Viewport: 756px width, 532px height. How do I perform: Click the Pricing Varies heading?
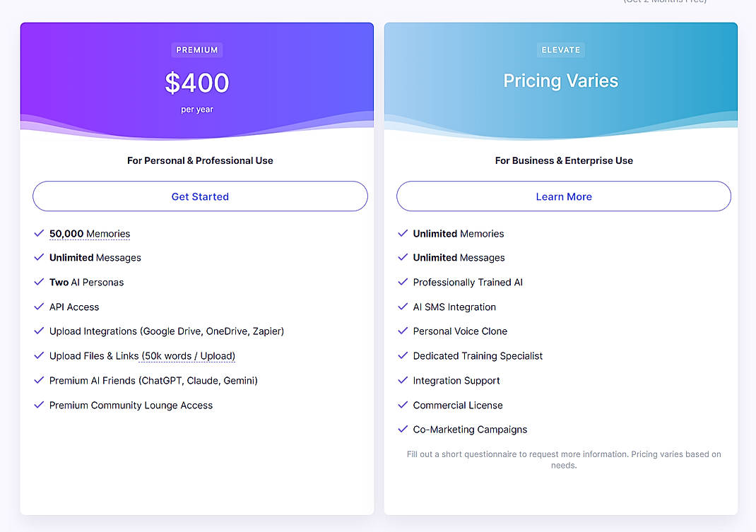click(560, 81)
